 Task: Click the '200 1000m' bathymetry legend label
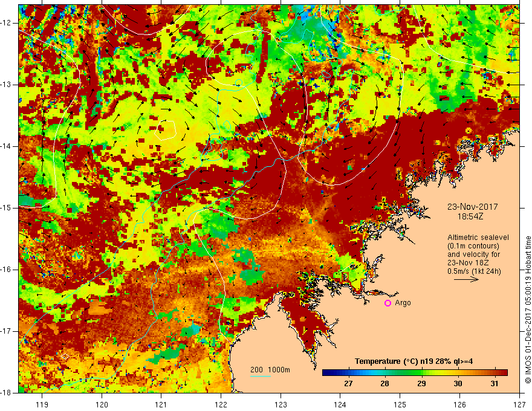click(270, 370)
